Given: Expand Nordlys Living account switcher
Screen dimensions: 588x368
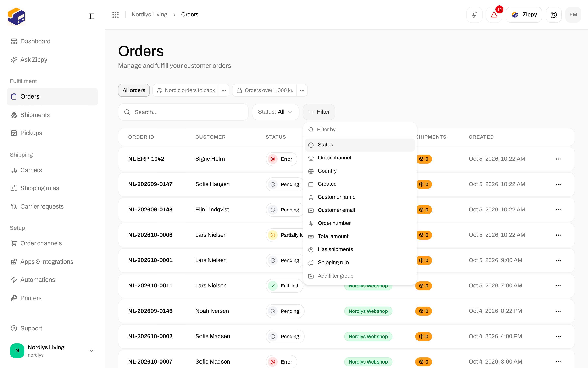Looking at the screenshot, I should click(x=52, y=351).
